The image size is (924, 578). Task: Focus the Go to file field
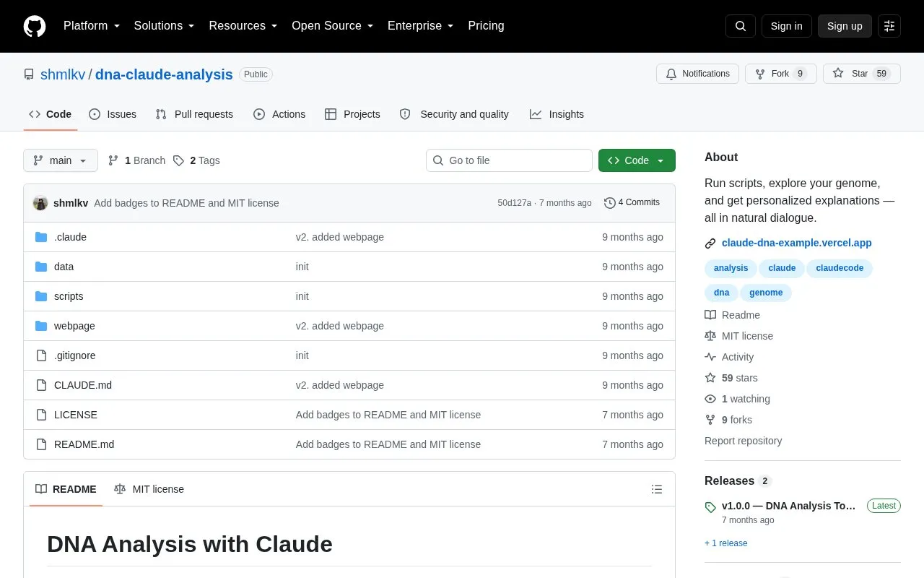pyautogui.click(x=509, y=160)
